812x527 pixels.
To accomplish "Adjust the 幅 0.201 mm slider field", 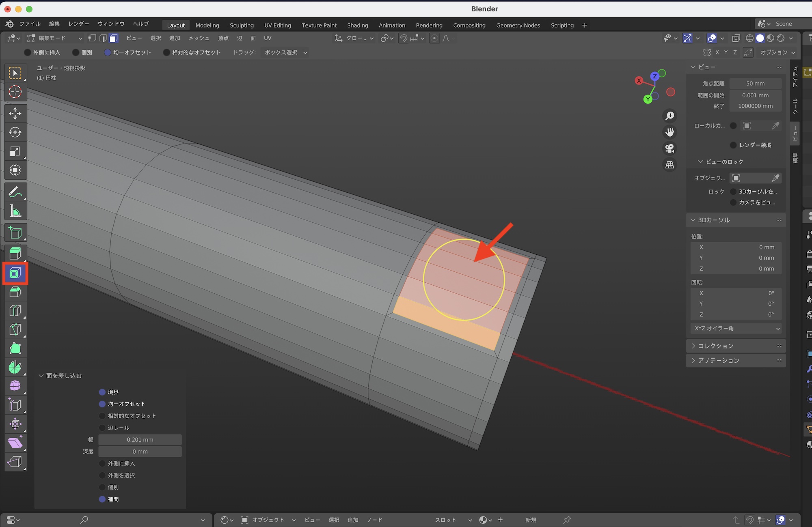I will (140, 440).
